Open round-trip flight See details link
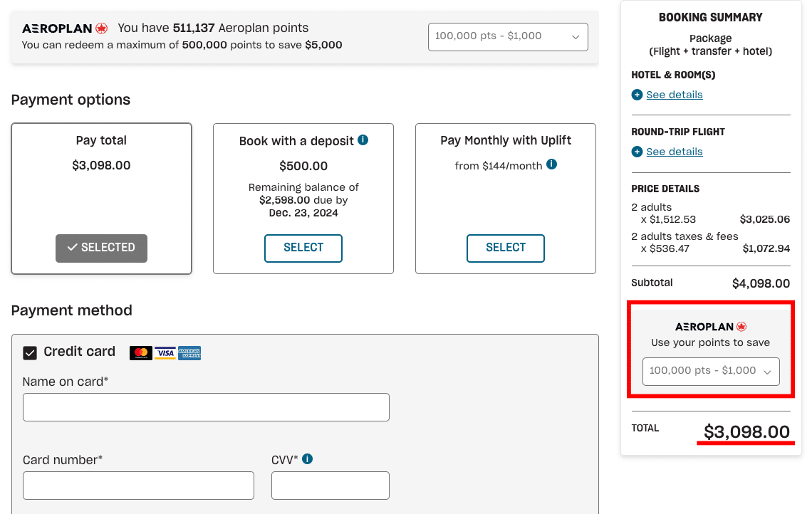The image size is (812, 514). tap(675, 152)
